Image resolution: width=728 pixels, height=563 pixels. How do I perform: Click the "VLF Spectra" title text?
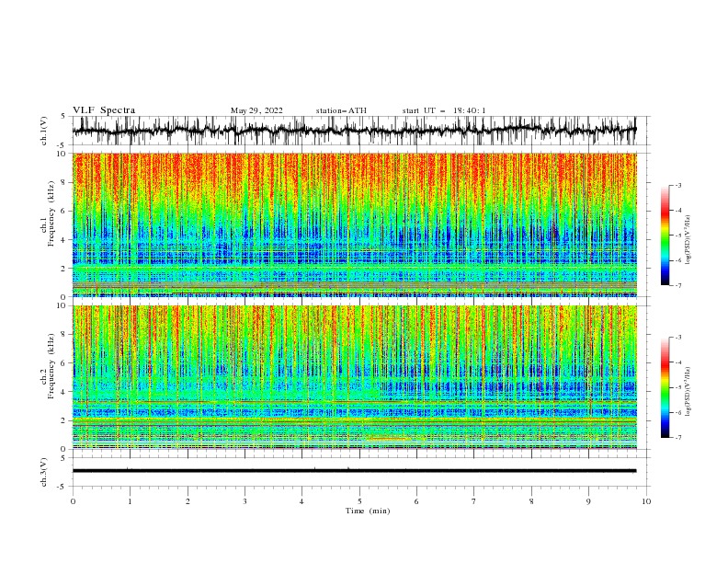point(104,110)
